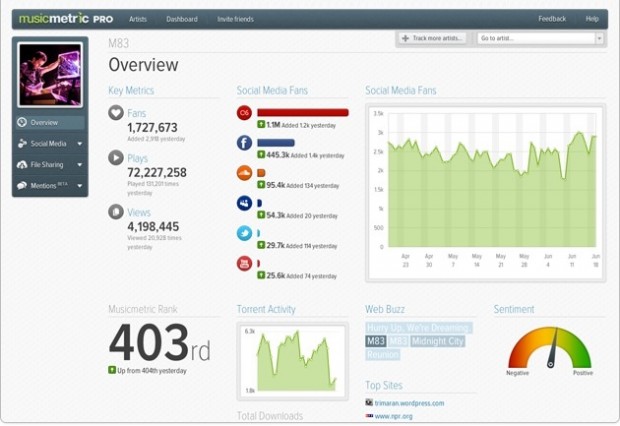Expand the File Sharing sidebar menu
Viewport: 620px width, 426px height.
click(x=79, y=164)
